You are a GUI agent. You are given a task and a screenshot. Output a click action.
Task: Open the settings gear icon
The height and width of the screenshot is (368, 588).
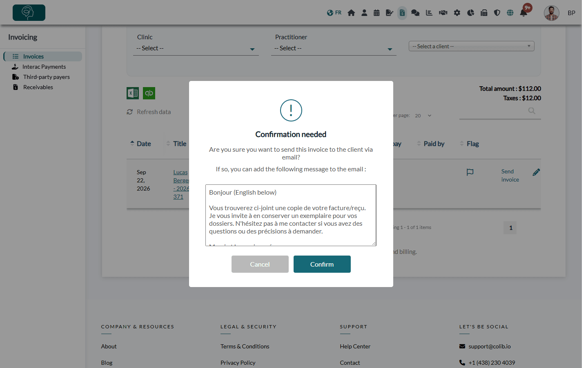457,13
